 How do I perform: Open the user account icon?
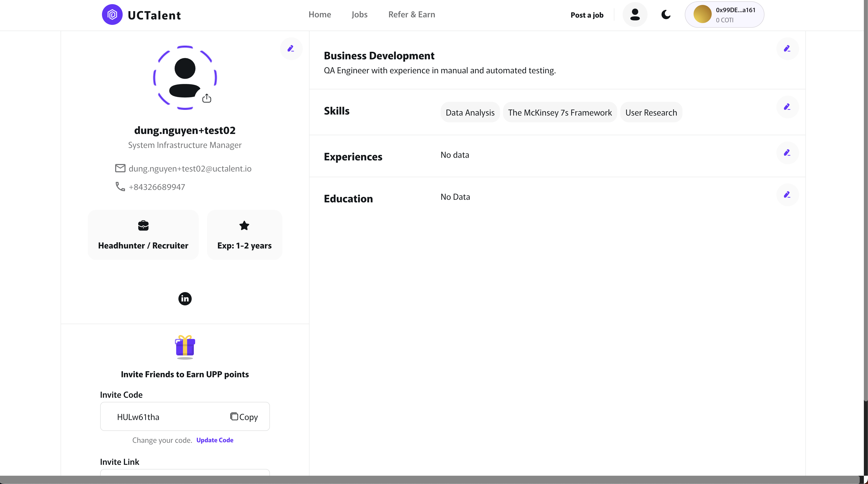tap(635, 15)
